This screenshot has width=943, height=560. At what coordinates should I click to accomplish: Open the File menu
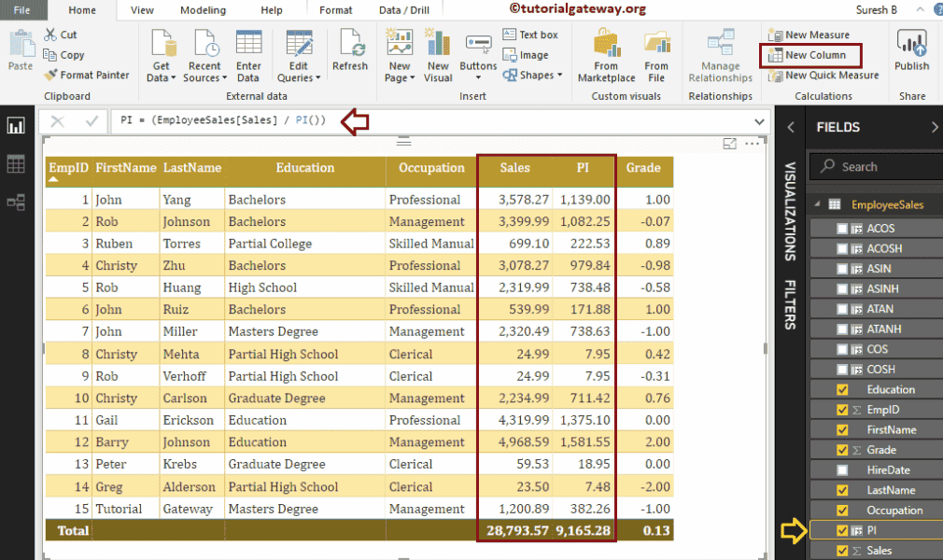pos(21,10)
